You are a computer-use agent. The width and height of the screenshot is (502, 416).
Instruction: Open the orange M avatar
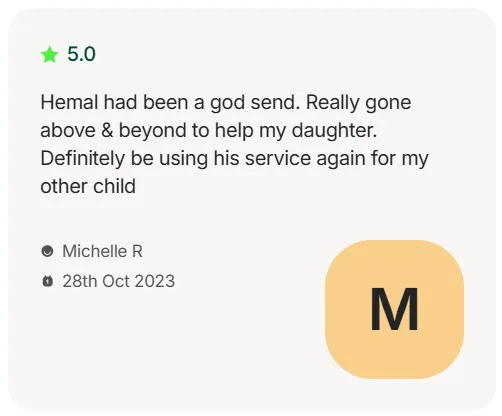point(394,309)
